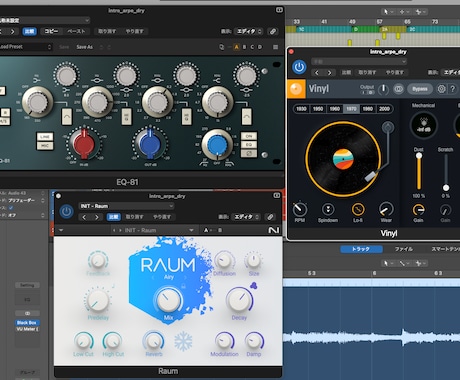460x380 pixels.
Task: Click the paste button in EQ-81 header
Action: 76,31
